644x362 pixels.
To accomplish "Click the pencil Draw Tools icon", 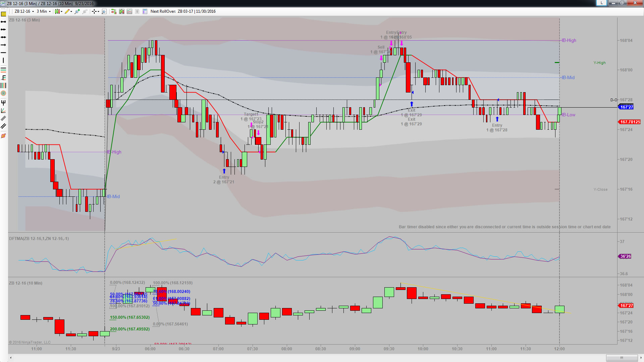I will click(67, 11).
